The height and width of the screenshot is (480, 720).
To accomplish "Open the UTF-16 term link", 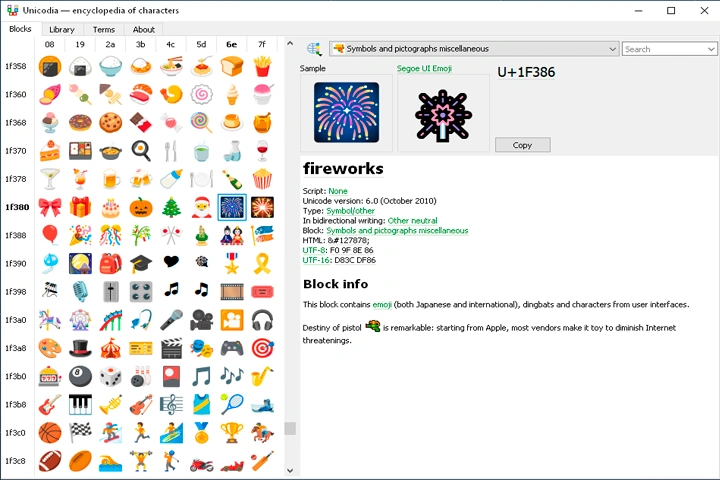I will pyautogui.click(x=316, y=260).
